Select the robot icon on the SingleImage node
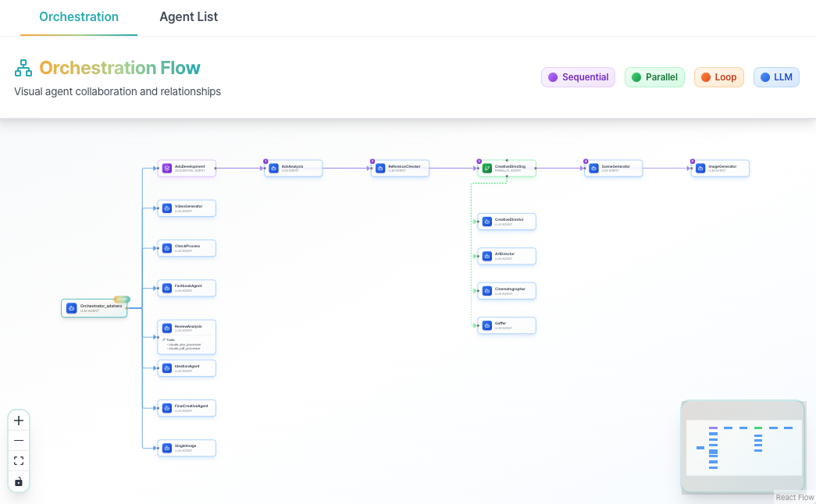The height and width of the screenshot is (504, 816). pyautogui.click(x=166, y=447)
